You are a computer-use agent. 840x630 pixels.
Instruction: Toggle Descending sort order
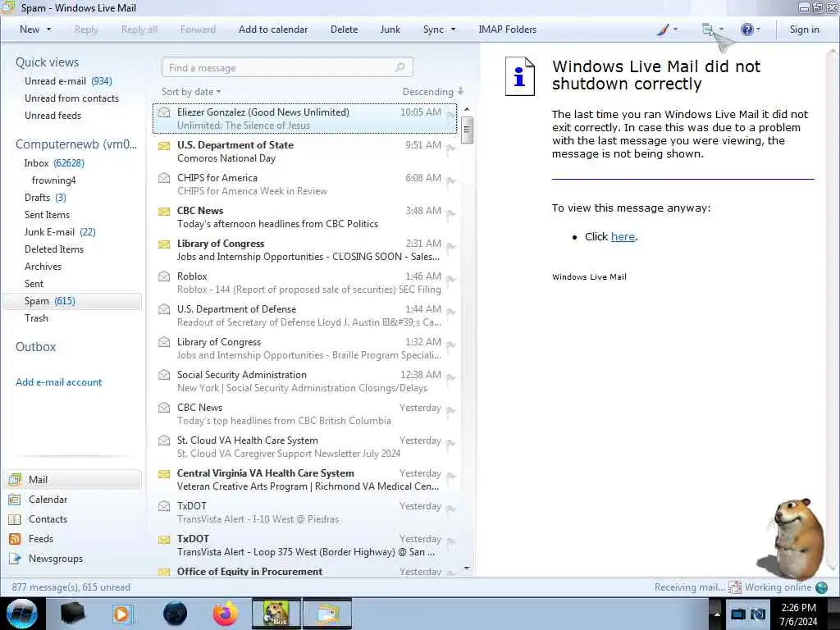coord(433,92)
